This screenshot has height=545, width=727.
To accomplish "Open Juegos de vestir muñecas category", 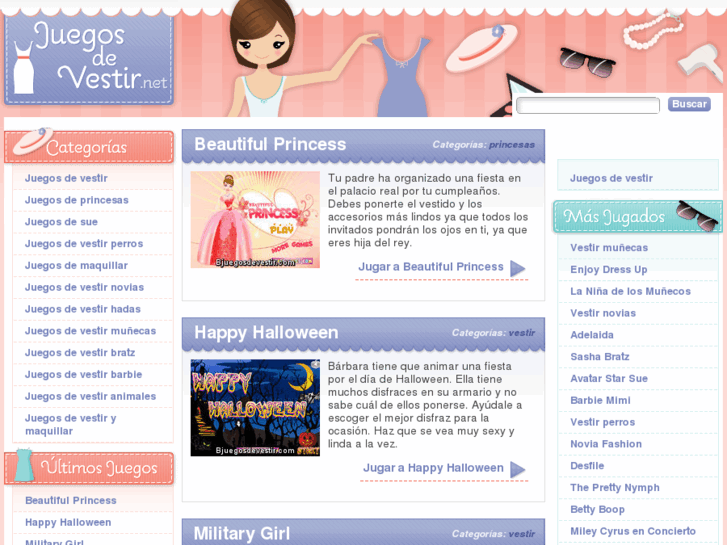I will coord(90,331).
